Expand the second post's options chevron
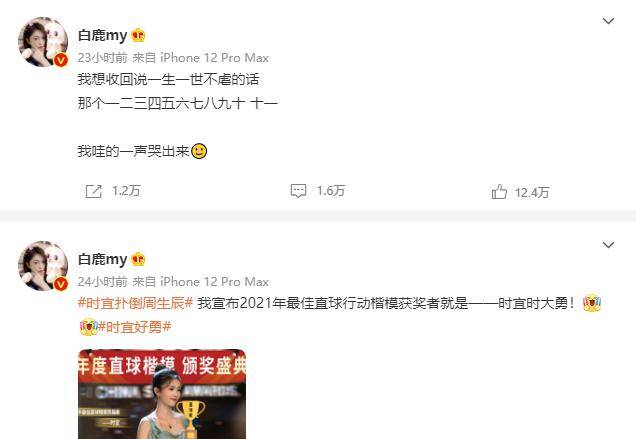The image size is (636, 439). pyautogui.click(x=608, y=245)
